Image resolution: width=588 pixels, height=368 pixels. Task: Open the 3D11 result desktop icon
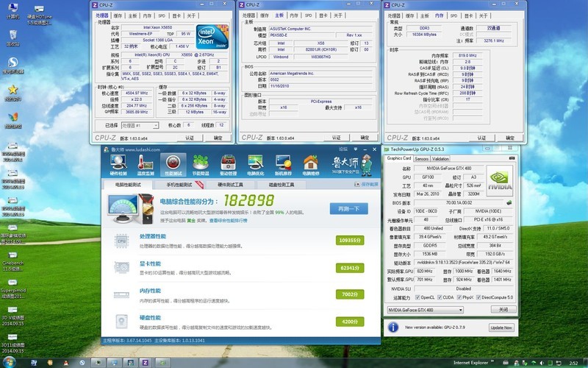coord(12,344)
